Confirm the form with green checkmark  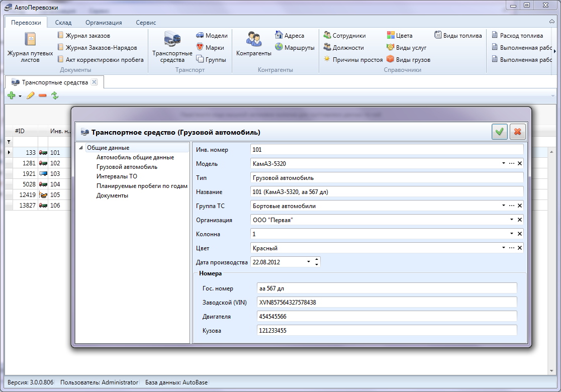coord(499,132)
